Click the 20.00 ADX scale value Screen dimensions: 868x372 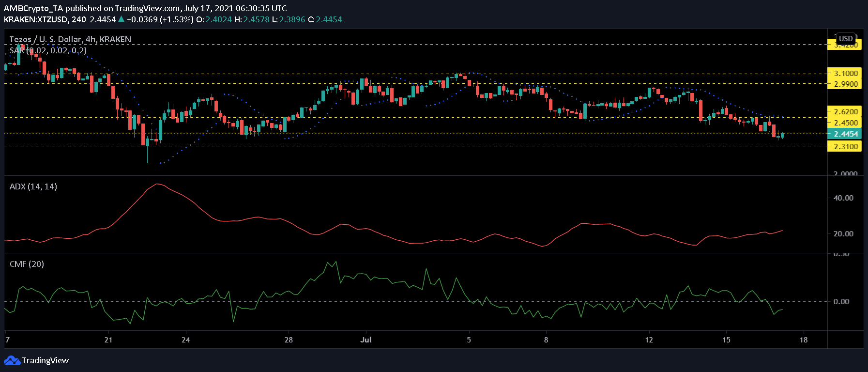click(x=843, y=233)
